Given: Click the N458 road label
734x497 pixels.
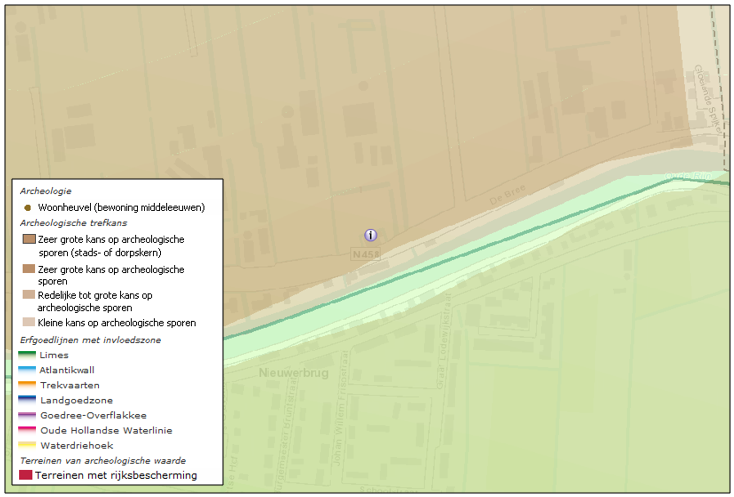Looking at the screenshot, I should tap(366, 255).
